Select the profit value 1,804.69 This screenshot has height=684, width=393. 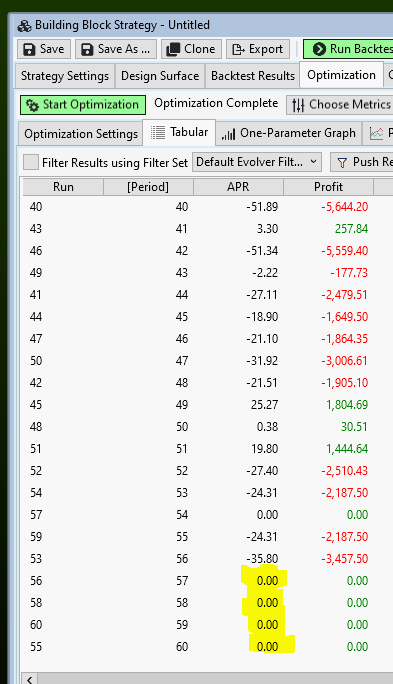coord(347,405)
